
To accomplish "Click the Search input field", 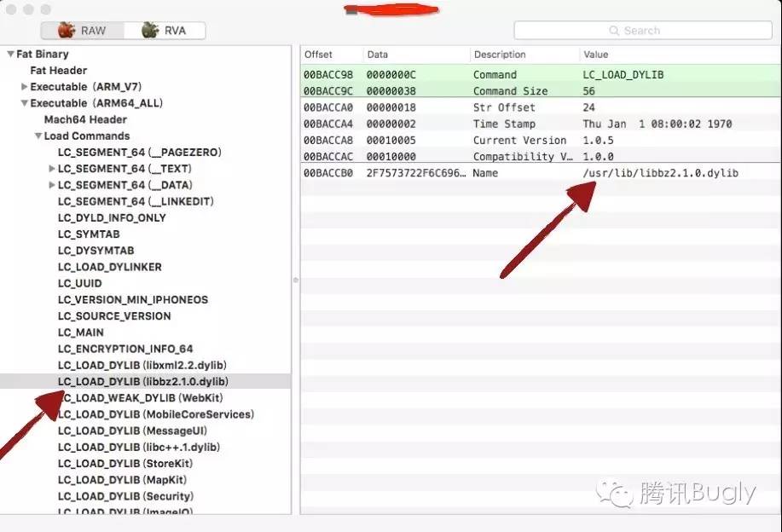I will point(657,31).
